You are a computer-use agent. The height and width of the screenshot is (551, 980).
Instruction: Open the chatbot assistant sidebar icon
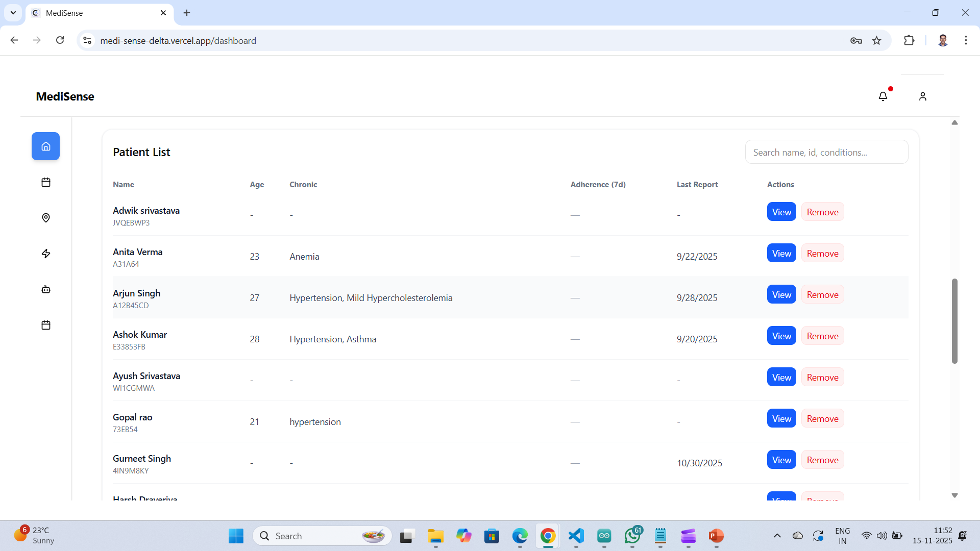(45, 289)
